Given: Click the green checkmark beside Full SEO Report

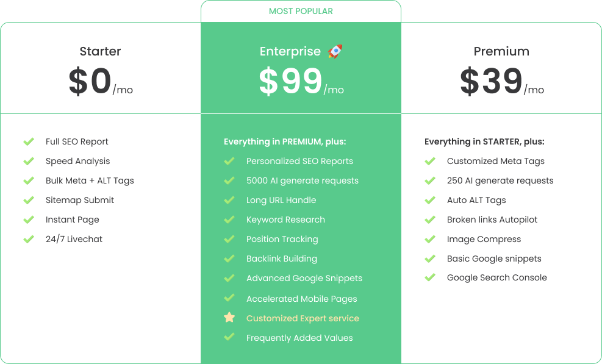Looking at the screenshot, I should [28, 141].
